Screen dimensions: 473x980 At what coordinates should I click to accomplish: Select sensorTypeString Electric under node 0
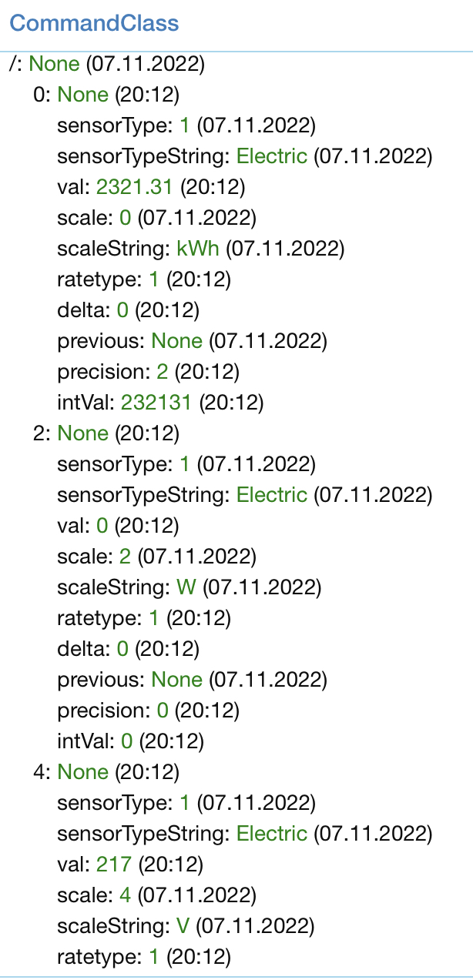pyautogui.click(x=243, y=157)
